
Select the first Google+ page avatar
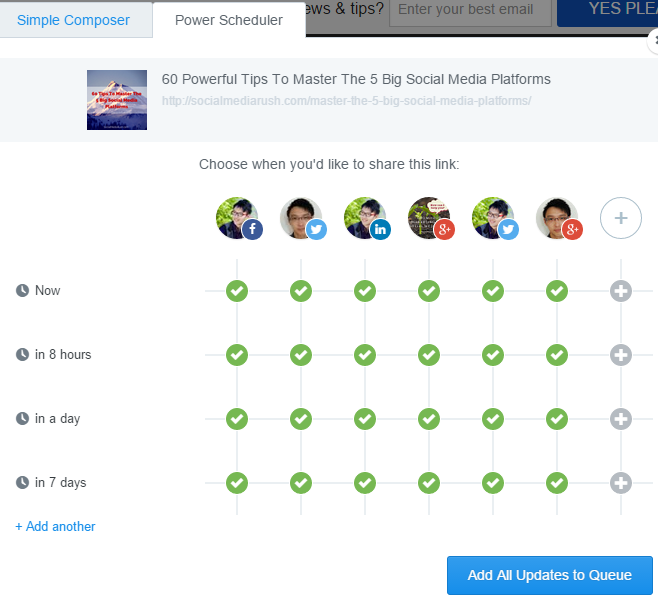point(429,217)
